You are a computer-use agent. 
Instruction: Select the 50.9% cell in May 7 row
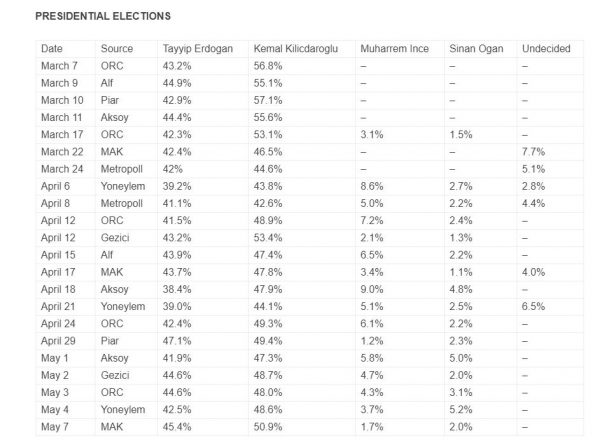268,427
